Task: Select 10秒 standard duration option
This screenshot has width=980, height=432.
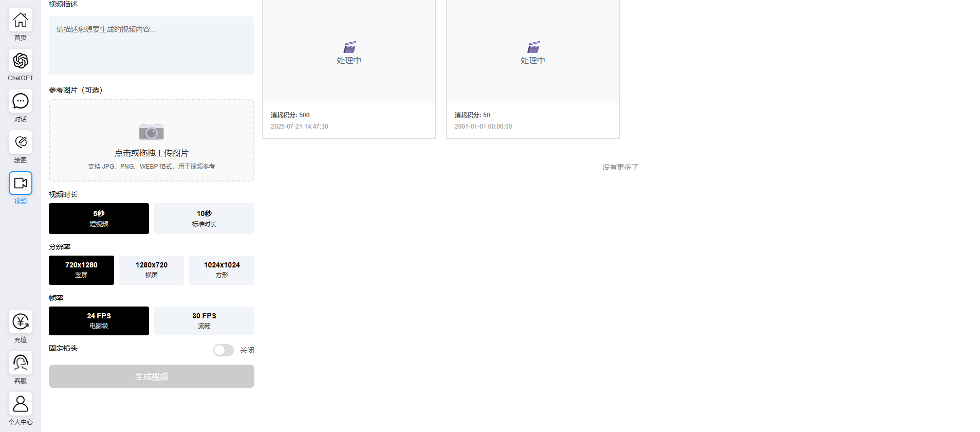Action: [204, 219]
